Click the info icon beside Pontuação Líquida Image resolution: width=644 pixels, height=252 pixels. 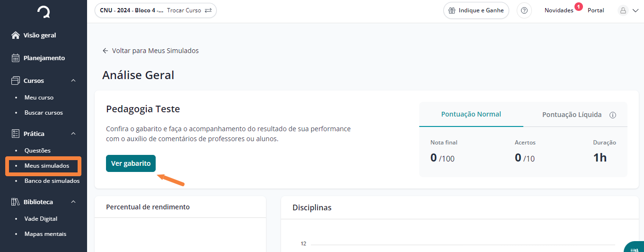pyautogui.click(x=613, y=115)
